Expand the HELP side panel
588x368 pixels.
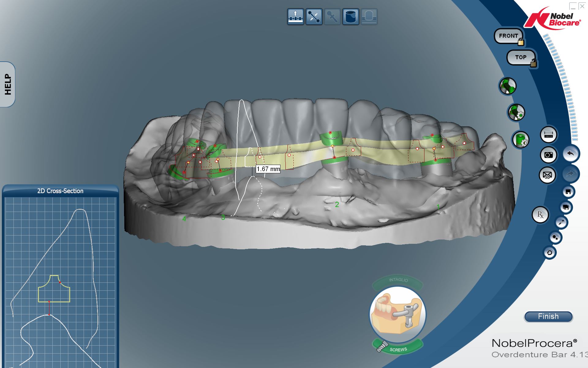pos(8,84)
